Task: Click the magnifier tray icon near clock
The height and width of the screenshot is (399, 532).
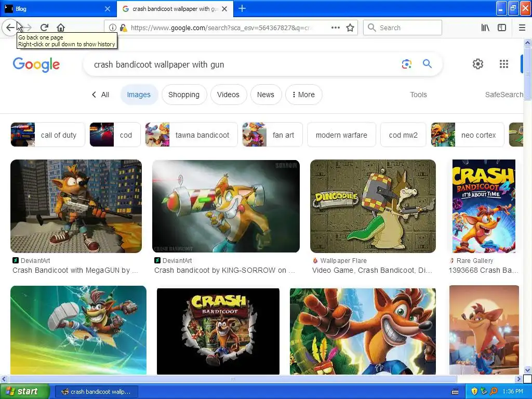Action: 494,392
